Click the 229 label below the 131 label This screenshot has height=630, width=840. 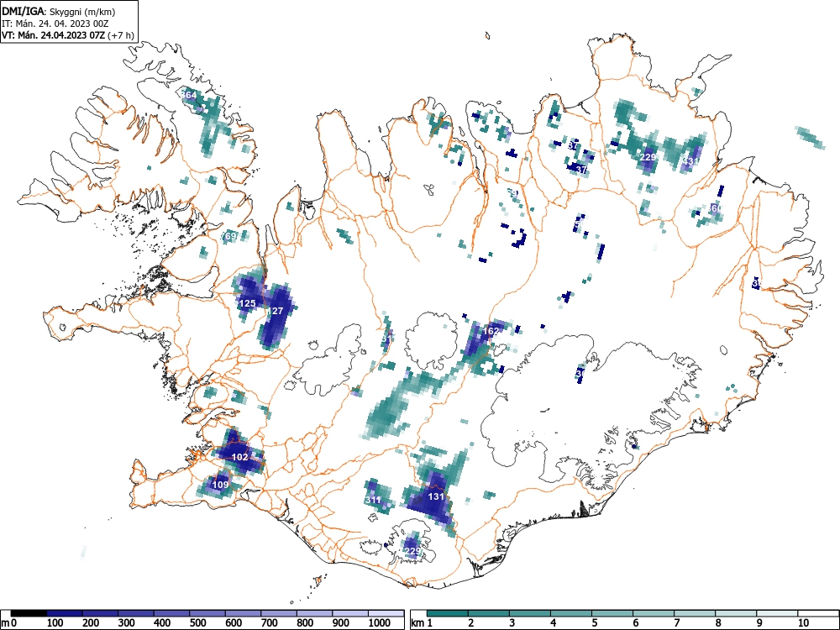[x=412, y=551]
